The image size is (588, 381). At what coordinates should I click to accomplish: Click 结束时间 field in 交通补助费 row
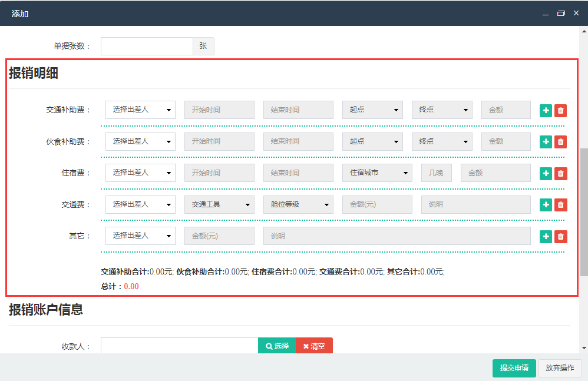[298, 110]
